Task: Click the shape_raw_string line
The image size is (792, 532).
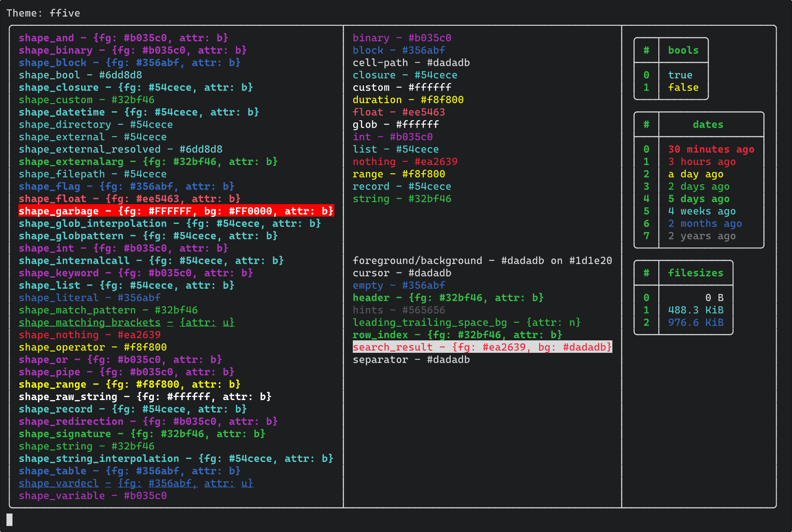Action: click(145, 397)
